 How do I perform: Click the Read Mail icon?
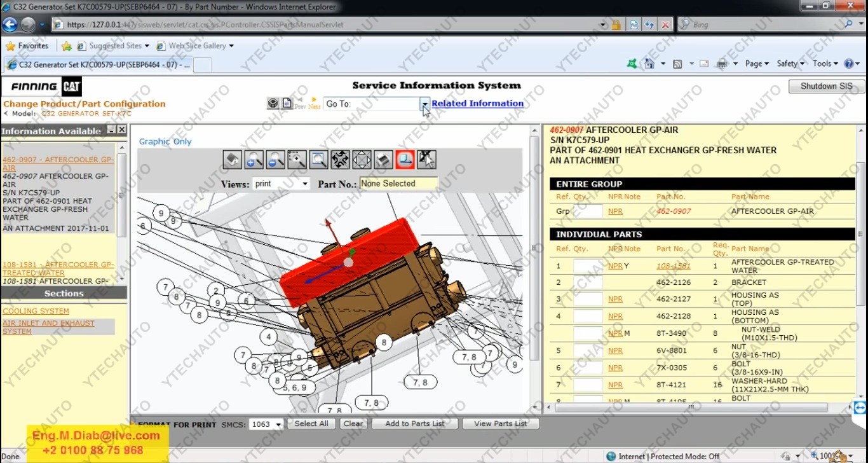click(704, 64)
